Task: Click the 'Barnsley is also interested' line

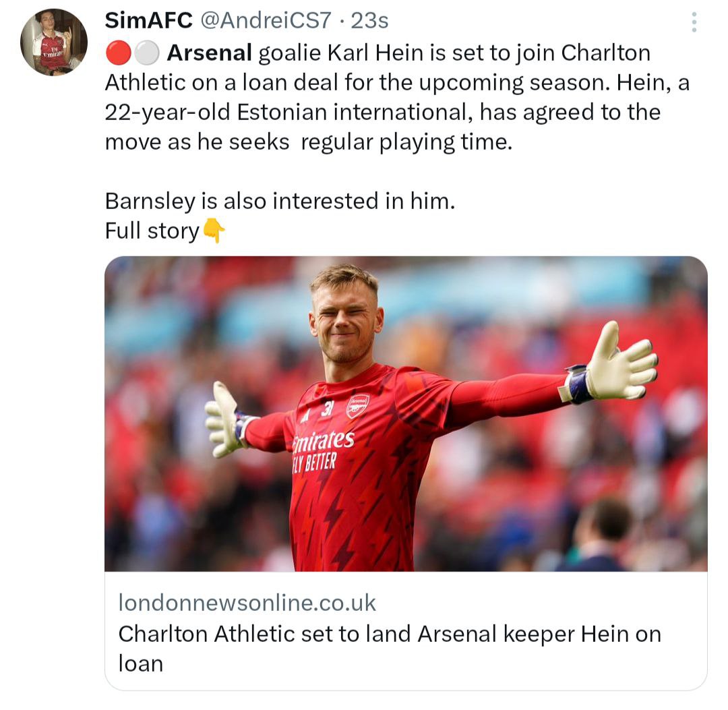Action: [x=280, y=201]
